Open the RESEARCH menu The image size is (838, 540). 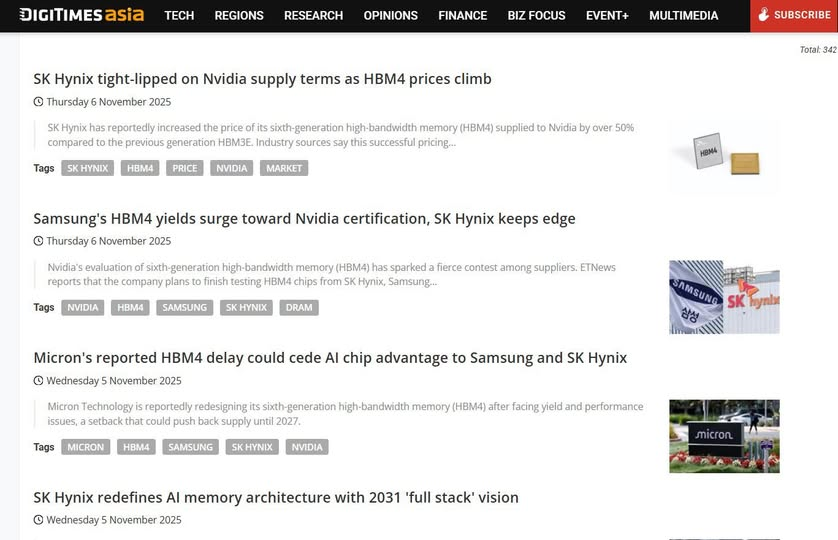point(313,16)
